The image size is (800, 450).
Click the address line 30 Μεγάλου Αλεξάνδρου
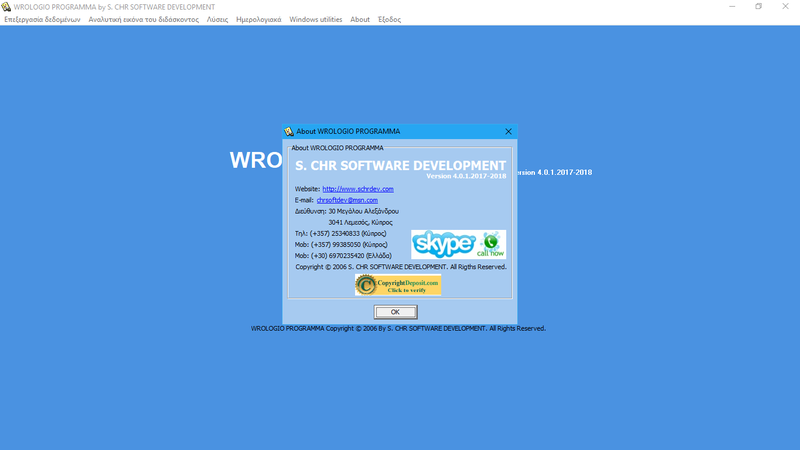[x=363, y=211]
